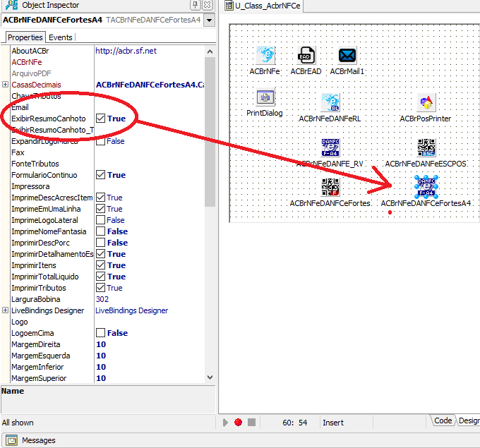The image size is (480, 448).
Task: Select the FonteTributos property row
Action: (x=107, y=164)
